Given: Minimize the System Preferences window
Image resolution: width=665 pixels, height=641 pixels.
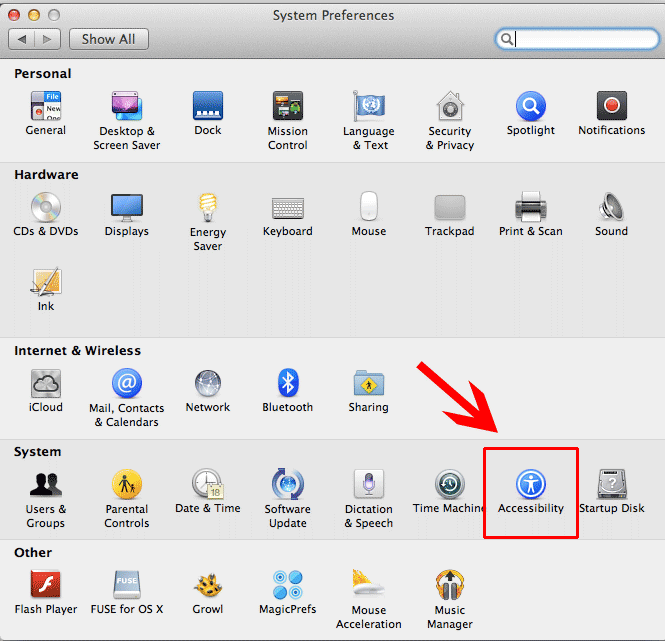Looking at the screenshot, I should coord(34,15).
